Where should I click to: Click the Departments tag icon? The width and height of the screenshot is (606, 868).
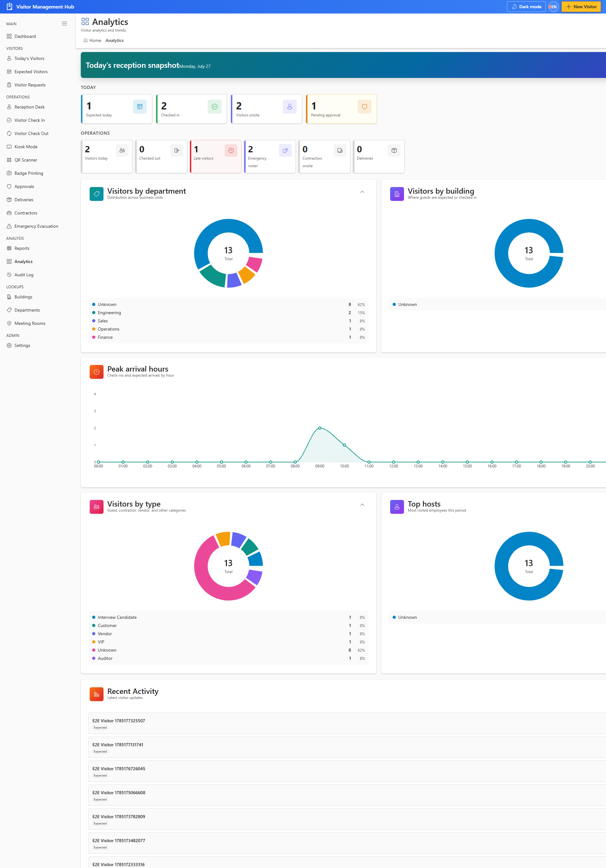point(9,310)
